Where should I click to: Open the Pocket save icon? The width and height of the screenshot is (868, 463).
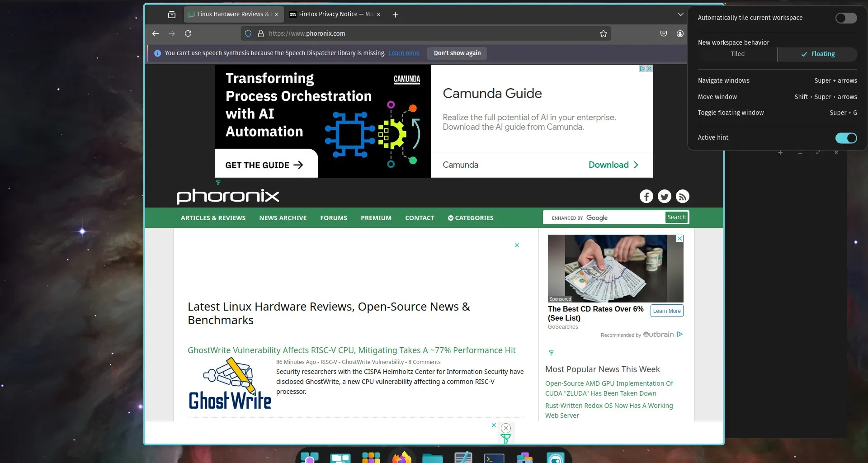(x=664, y=33)
